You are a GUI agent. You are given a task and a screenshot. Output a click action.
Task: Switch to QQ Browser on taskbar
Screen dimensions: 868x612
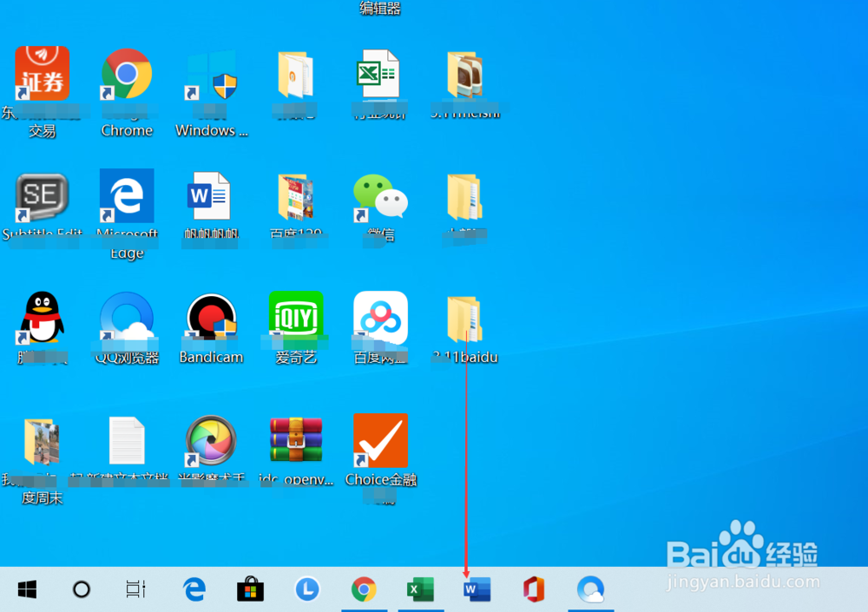tap(590, 589)
